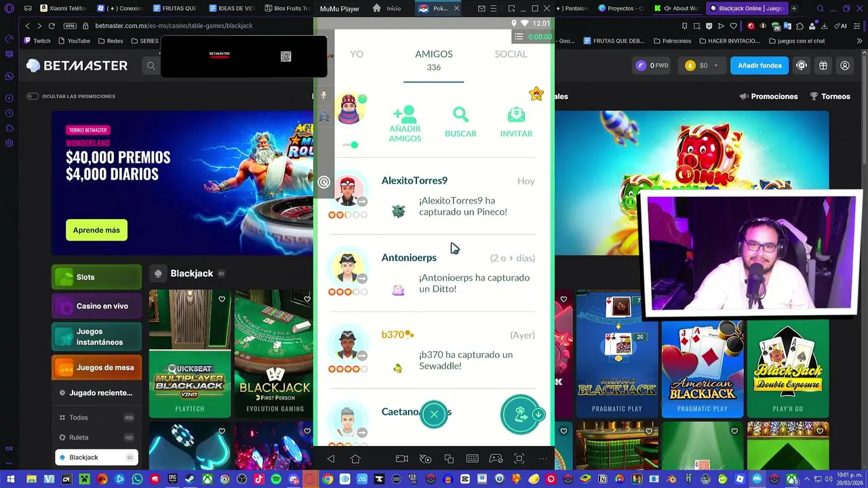
Task: Tap the green sort friends round button
Action: point(521,414)
